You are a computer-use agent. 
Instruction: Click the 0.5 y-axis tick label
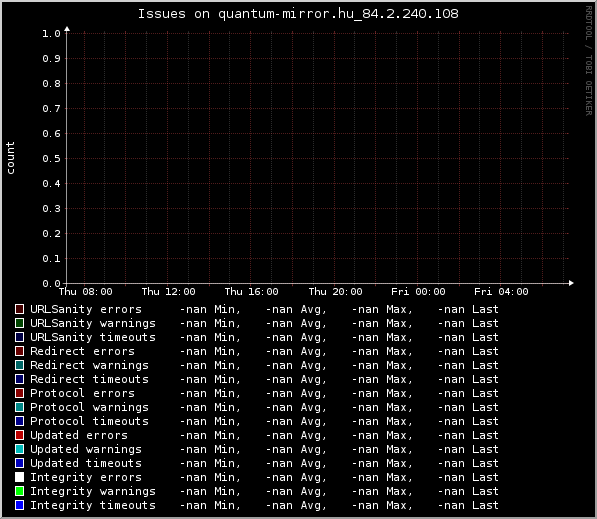pos(51,159)
